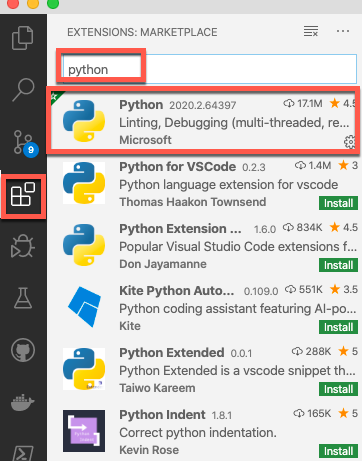Click the Python Indent extension logo
Screen dimensions: 362x461
(84, 431)
